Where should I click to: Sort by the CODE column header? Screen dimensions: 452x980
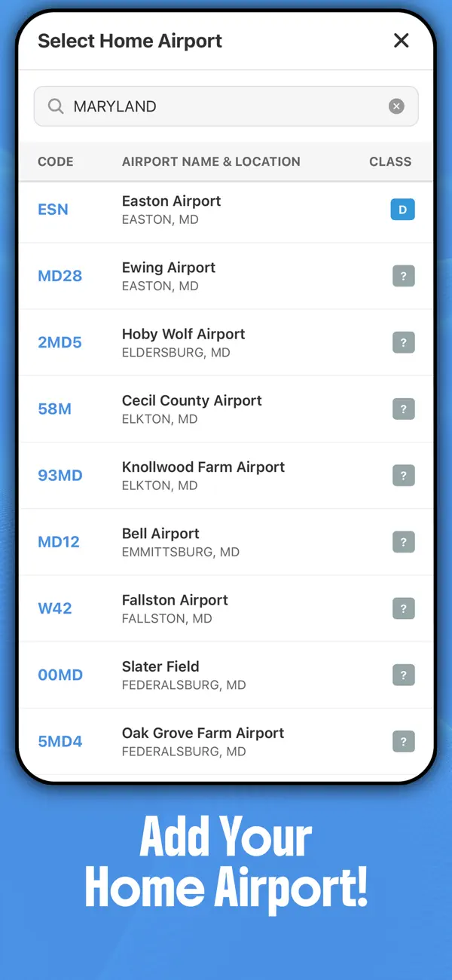coord(56,161)
